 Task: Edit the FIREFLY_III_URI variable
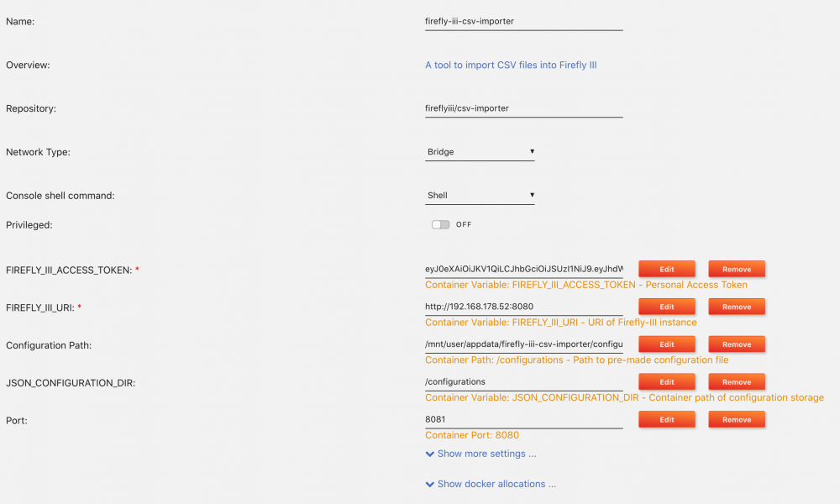[x=667, y=307]
